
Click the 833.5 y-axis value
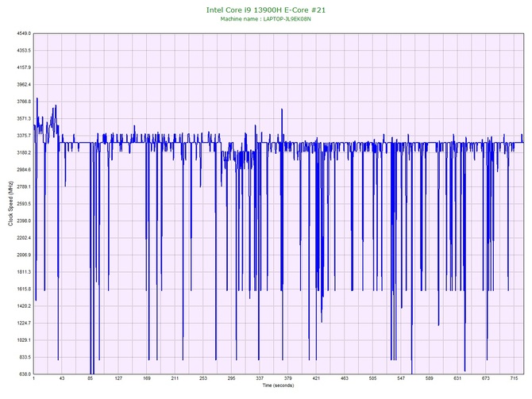point(25,357)
